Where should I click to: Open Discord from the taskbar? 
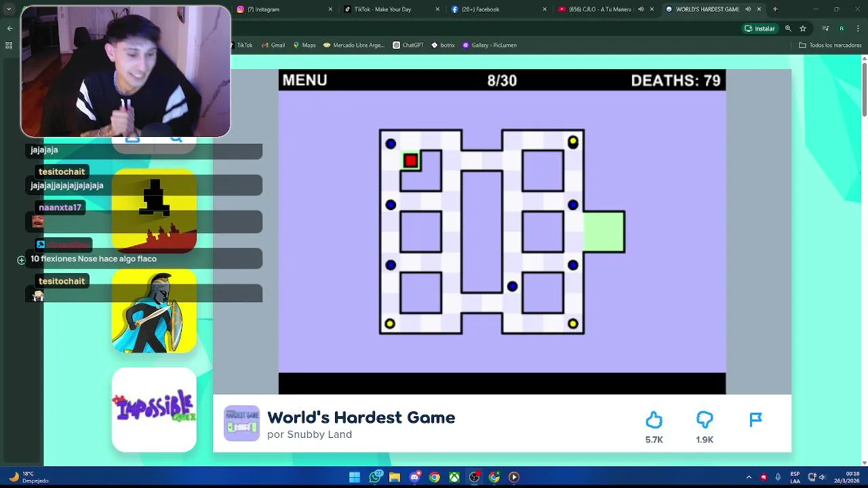coord(414,477)
